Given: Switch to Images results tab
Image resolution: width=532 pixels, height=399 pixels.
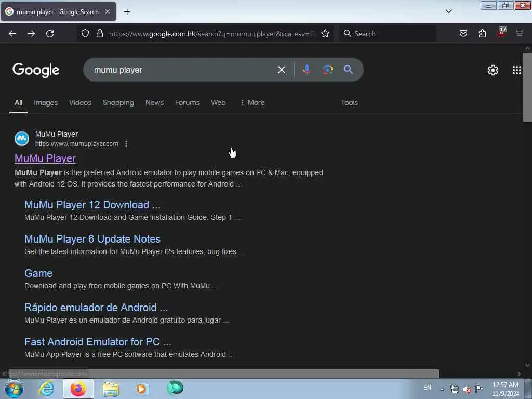Looking at the screenshot, I should [46, 102].
